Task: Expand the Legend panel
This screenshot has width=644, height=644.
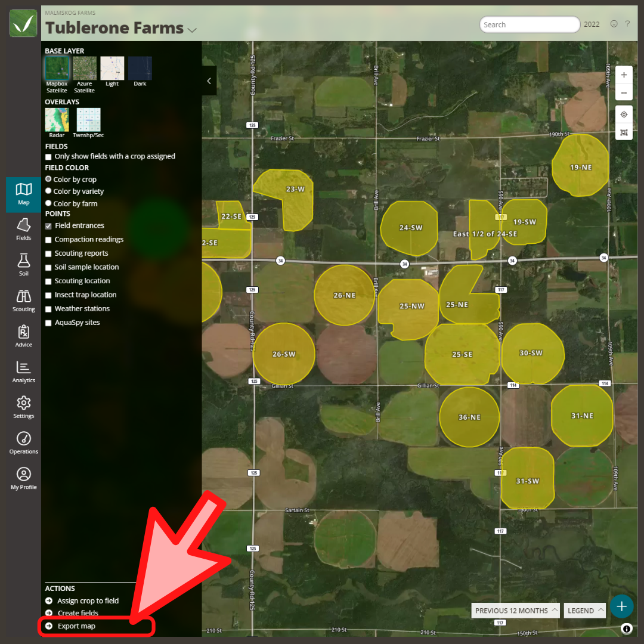Action: point(585,611)
